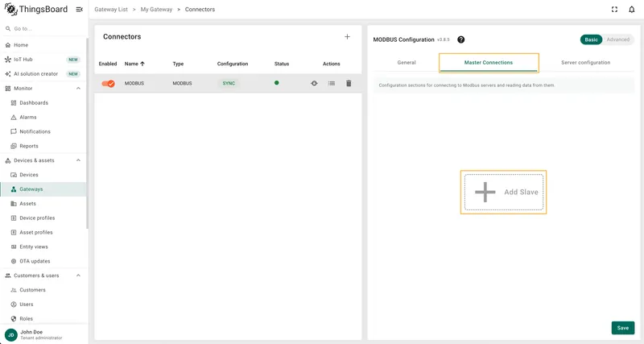Sort by Status column header
The height and width of the screenshot is (344, 644).
[281, 64]
